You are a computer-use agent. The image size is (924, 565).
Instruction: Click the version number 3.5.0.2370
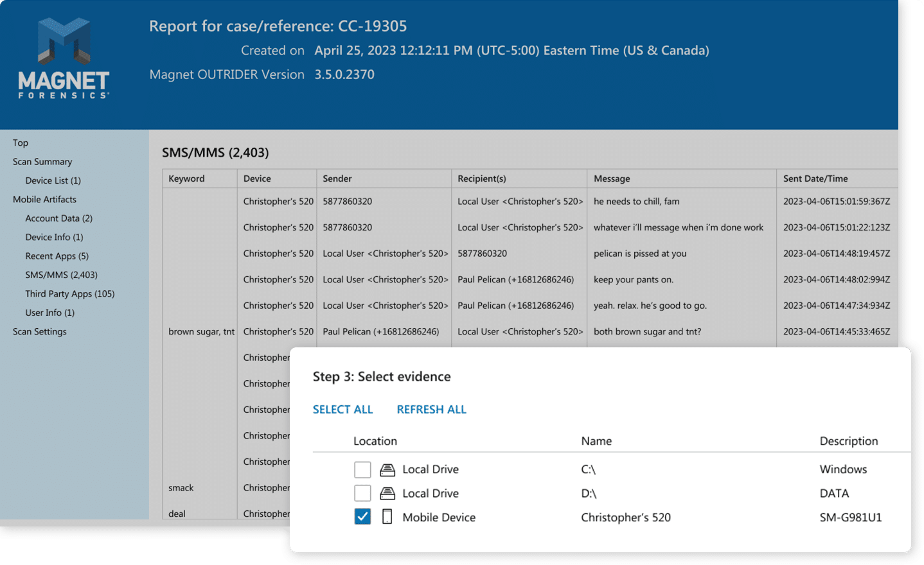(x=344, y=74)
